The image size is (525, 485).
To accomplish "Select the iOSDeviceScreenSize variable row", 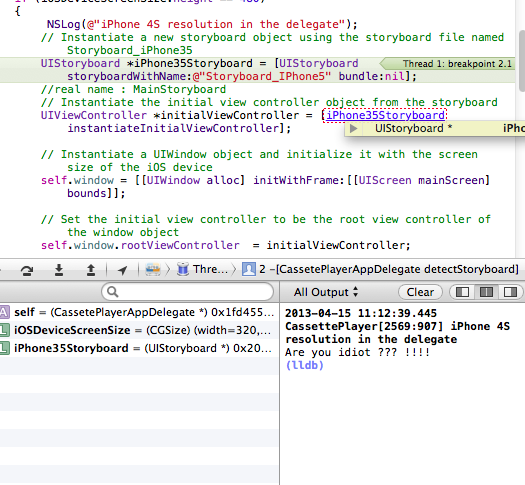I will pyautogui.click(x=139, y=330).
